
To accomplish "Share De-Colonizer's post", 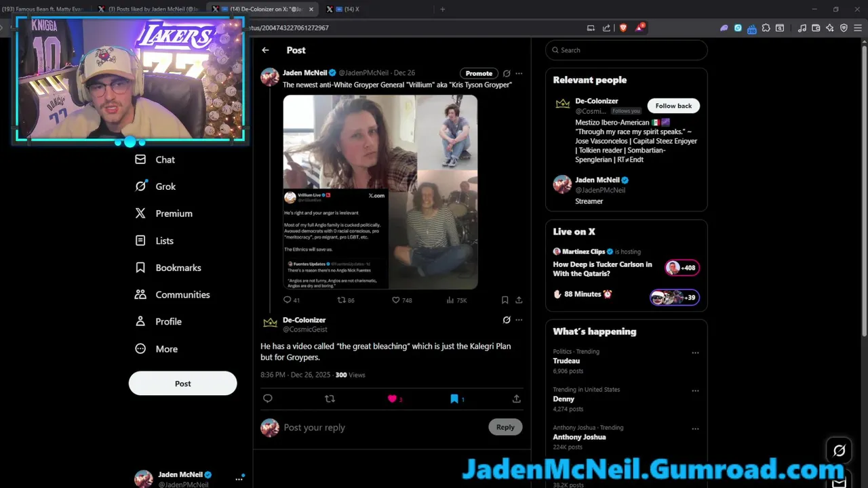I will click(x=517, y=399).
